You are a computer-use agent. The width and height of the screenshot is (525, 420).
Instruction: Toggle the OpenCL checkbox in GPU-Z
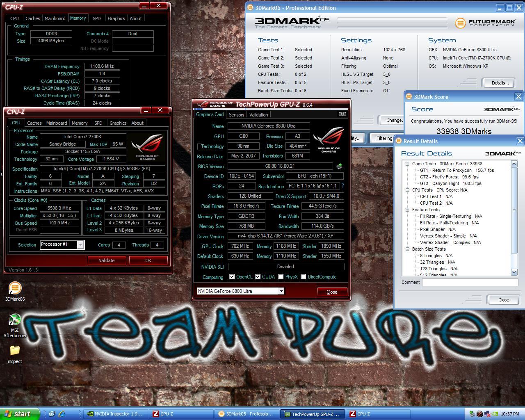coord(232,277)
